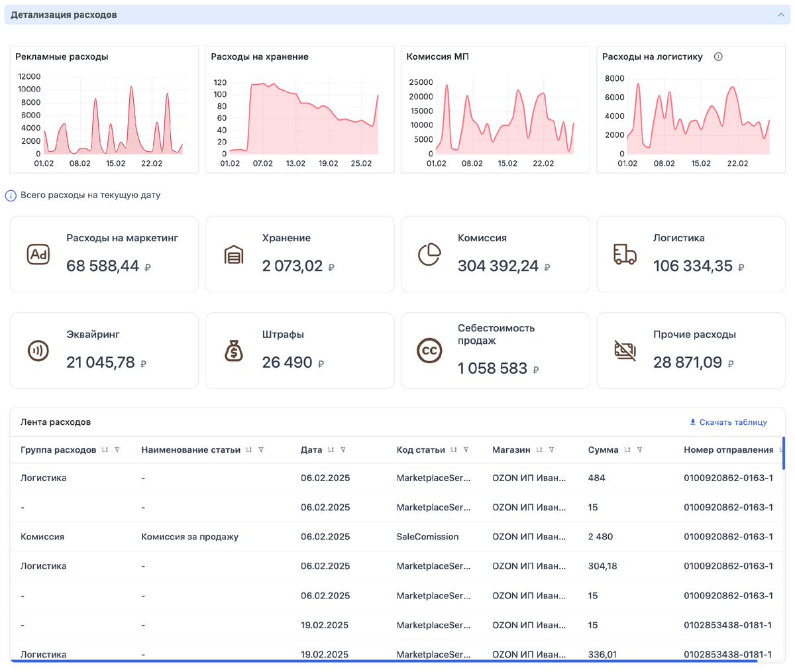
Task: Select the 21 045,78 acquiring value
Action: 101,363
